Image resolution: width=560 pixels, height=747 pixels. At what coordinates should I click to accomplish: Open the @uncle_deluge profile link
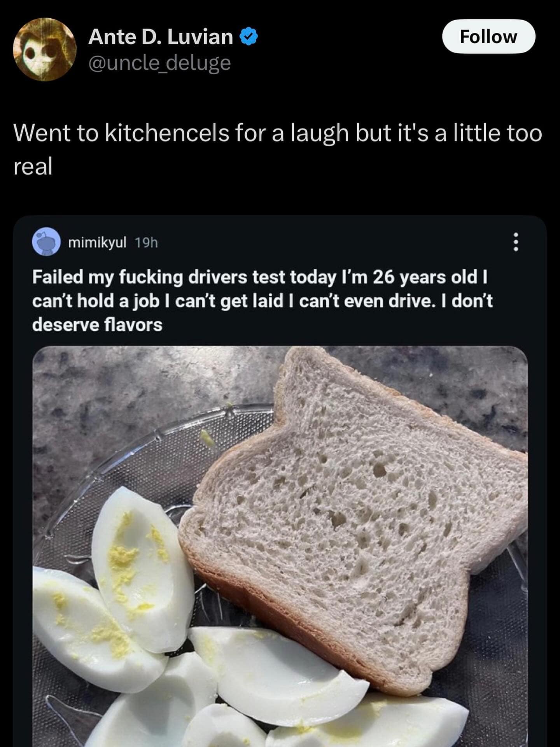click(x=159, y=63)
